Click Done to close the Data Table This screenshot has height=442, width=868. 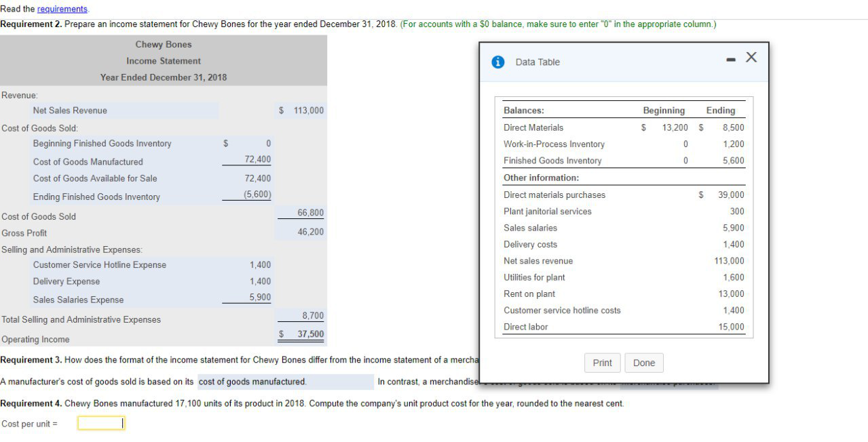click(643, 363)
